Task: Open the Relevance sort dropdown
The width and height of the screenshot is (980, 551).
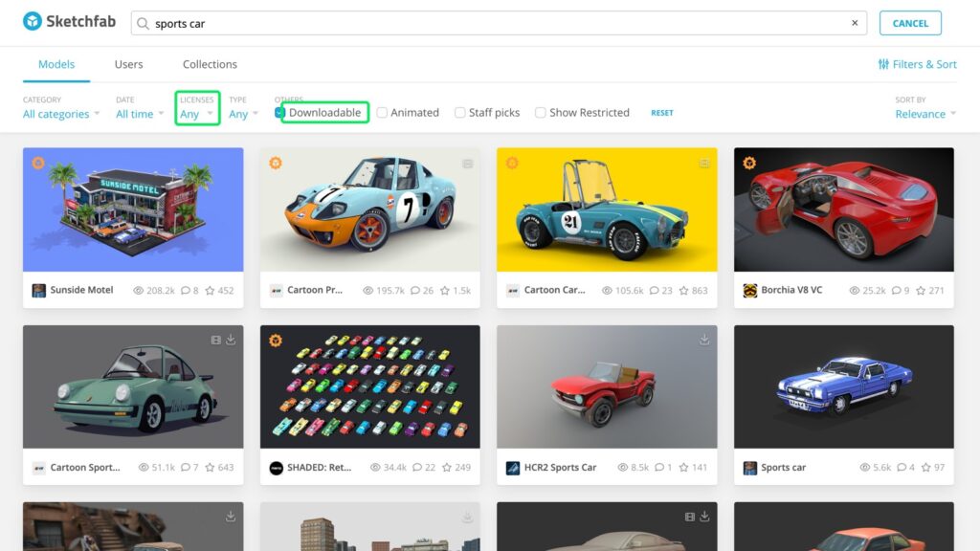Action: 925,114
